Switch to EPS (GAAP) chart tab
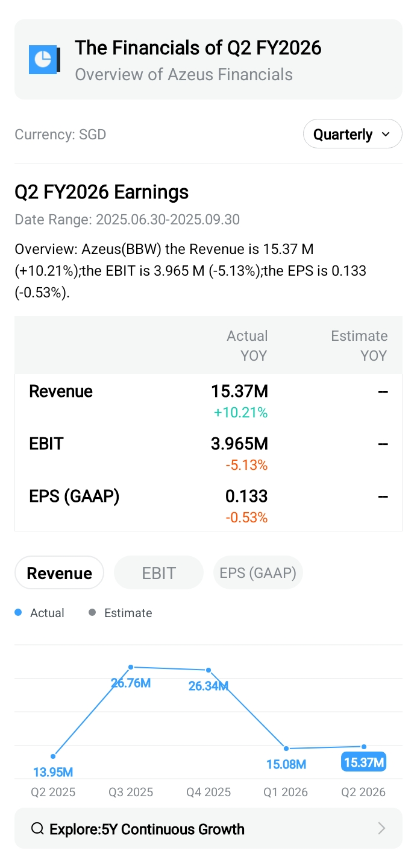The image size is (417, 868). click(x=258, y=572)
